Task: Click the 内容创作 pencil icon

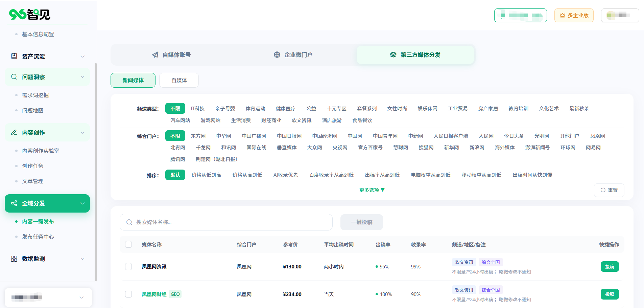Action: coord(14,132)
